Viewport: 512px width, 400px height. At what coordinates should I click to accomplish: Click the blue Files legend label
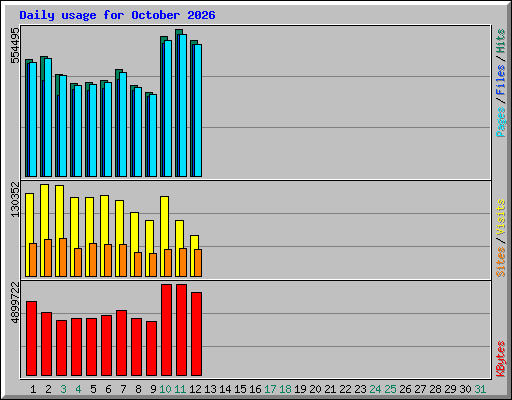click(501, 80)
